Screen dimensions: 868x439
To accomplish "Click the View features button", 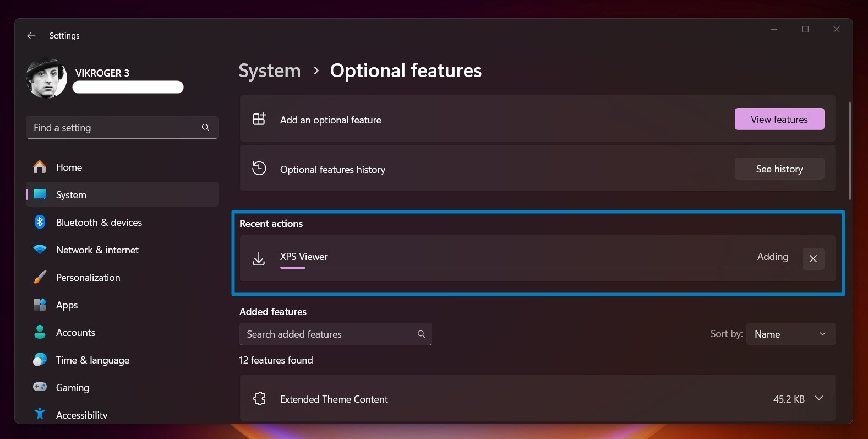I will click(x=779, y=119).
